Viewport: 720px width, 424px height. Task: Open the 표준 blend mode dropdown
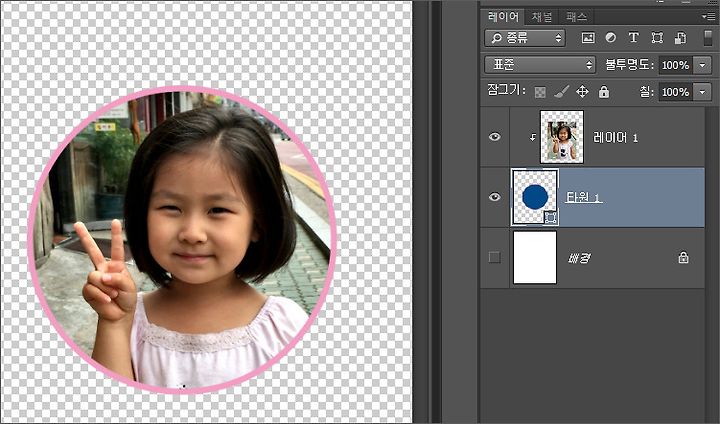point(540,65)
